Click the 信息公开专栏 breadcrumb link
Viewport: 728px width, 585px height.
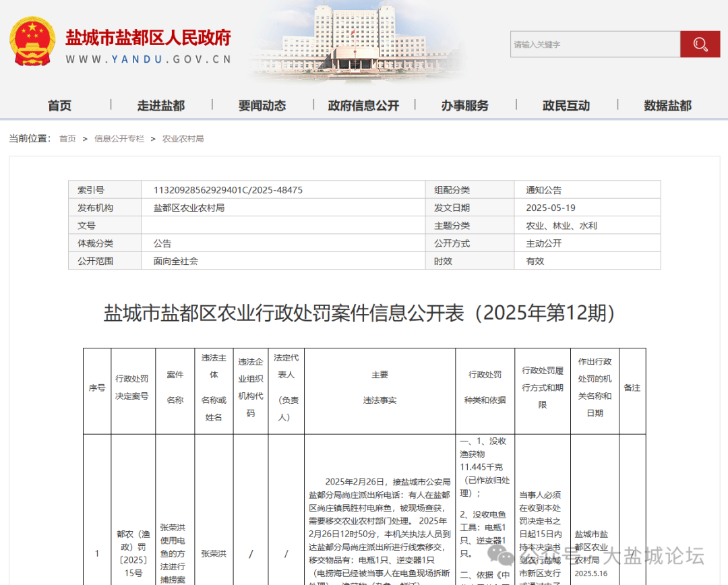pyautogui.click(x=119, y=139)
